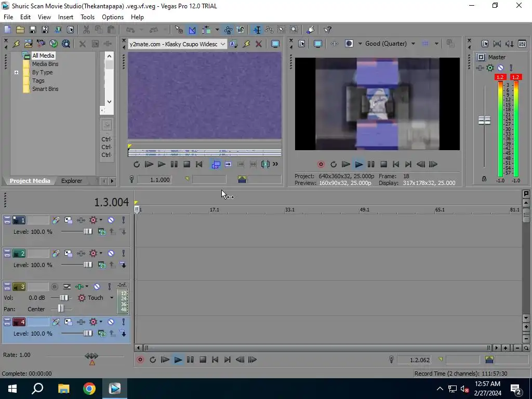Open Auto Ripple mode dropdown arrow
Screen dimensions: 532x399
217,30
